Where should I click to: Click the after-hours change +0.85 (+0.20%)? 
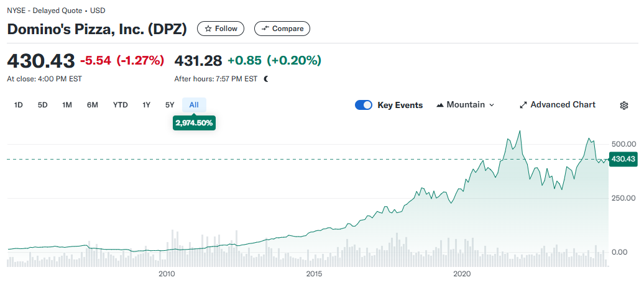pyautogui.click(x=274, y=60)
